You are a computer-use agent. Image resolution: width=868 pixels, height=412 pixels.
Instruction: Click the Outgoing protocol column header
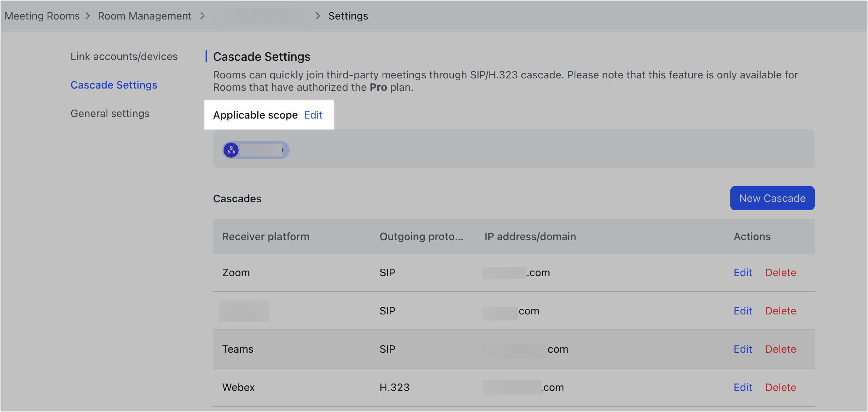coord(421,236)
